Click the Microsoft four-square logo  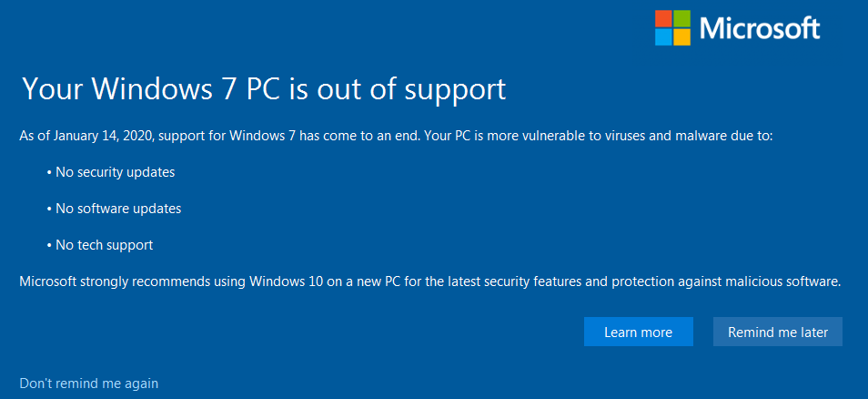point(672,27)
